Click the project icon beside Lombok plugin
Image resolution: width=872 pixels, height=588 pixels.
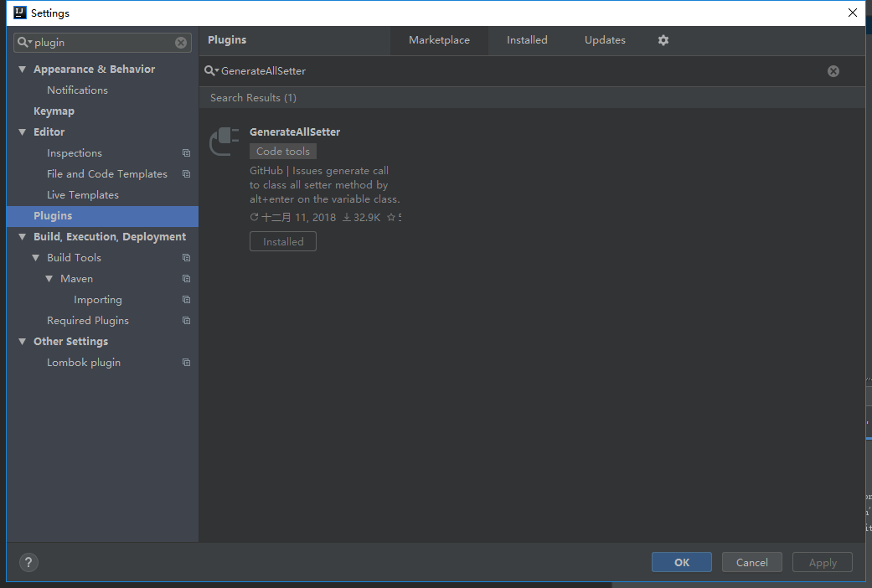coord(186,363)
